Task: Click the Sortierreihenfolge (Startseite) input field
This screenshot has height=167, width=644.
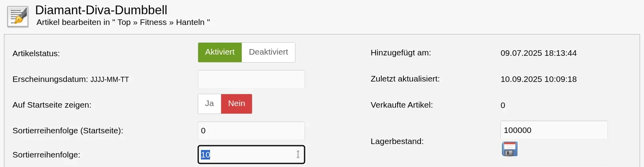Action: coord(251,131)
